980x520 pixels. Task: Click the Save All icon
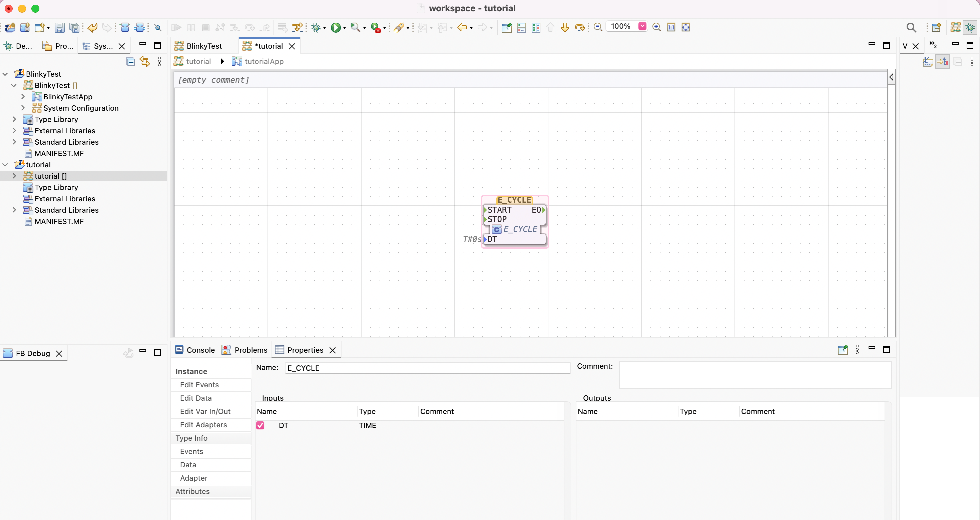point(75,27)
